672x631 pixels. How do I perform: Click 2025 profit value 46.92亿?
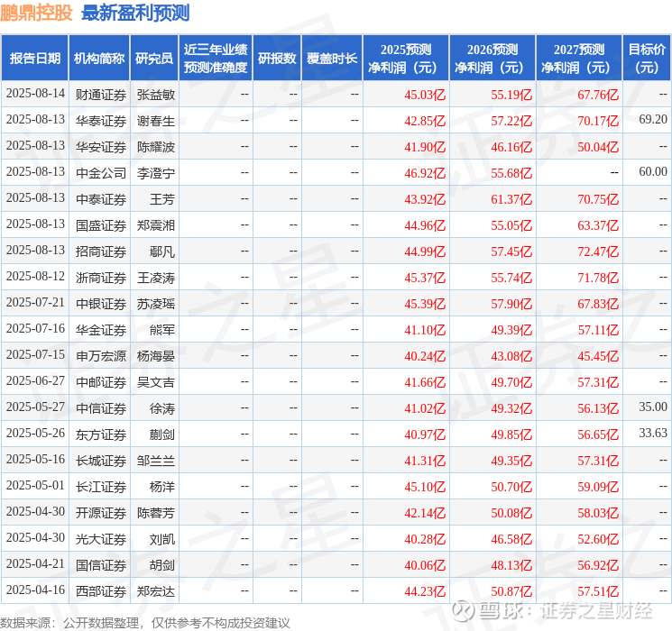tap(425, 173)
